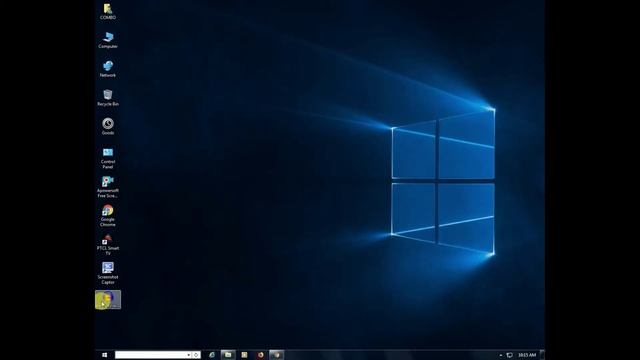Open Firefox from the taskbar

260,355
